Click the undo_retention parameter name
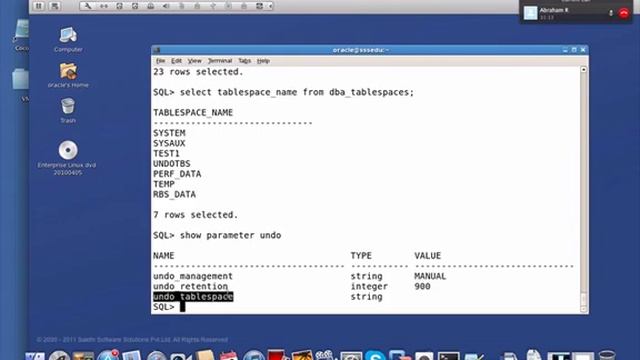Viewport: 640px width, 360px height. click(190, 287)
